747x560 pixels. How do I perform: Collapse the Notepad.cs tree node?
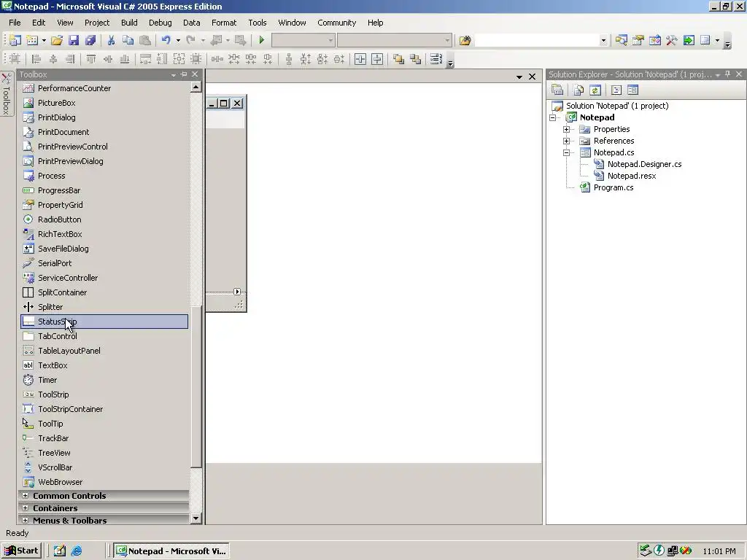pyautogui.click(x=566, y=153)
